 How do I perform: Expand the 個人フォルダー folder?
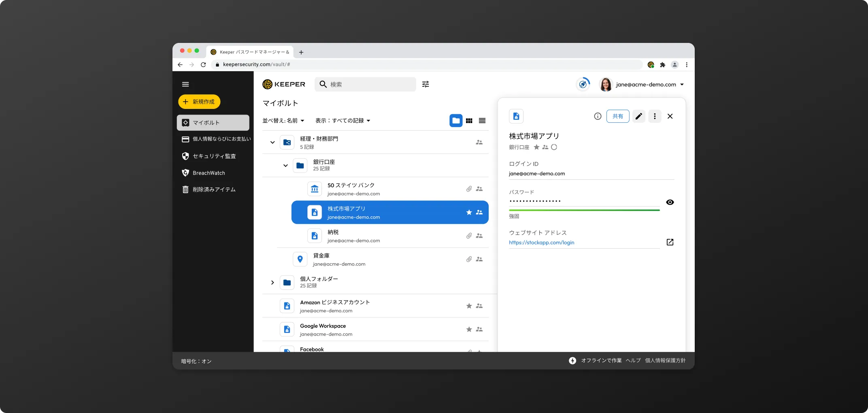click(x=272, y=283)
